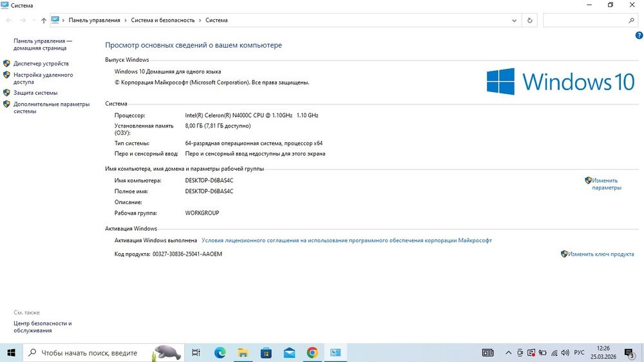Expand chevron after Панель управления breadcrumb
Viewport: 644px width, 362px height.
tap(126, 20)
